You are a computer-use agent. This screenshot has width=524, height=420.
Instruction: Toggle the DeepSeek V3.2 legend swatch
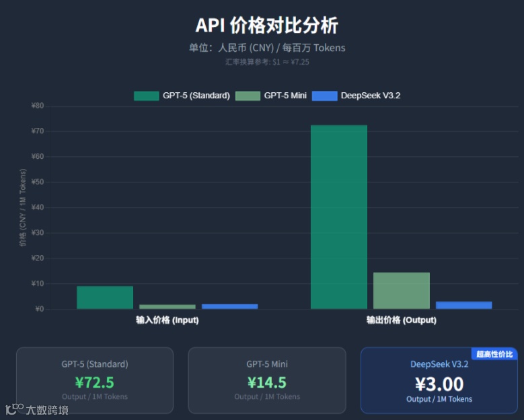point(324,96)
